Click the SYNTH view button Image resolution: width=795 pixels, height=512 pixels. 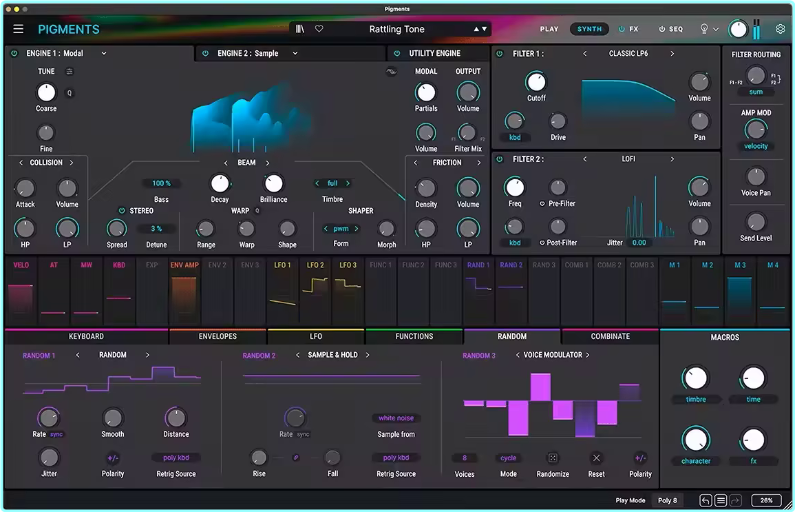click(x=589, y=29)
